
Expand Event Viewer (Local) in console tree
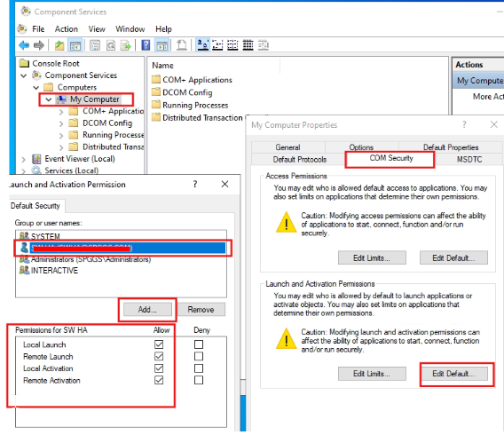[23, 160]
